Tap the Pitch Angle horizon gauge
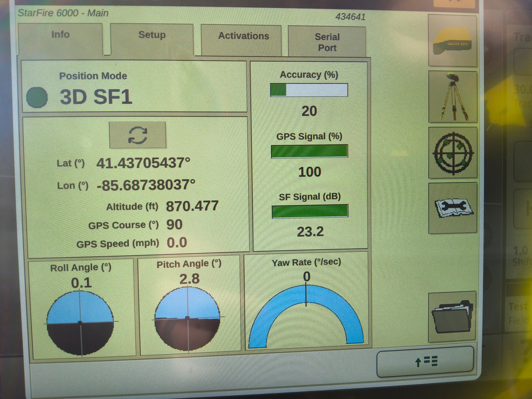This screenshot has height=399, width=532. (x=188, y=318)
